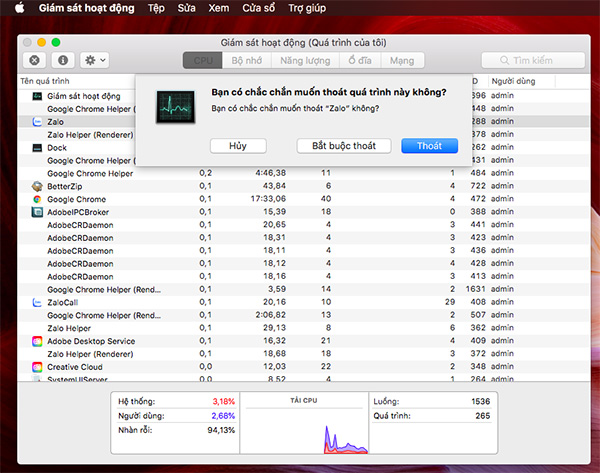Click the TẢI CPU load graph
600x473 pixels.
(304, 423)
